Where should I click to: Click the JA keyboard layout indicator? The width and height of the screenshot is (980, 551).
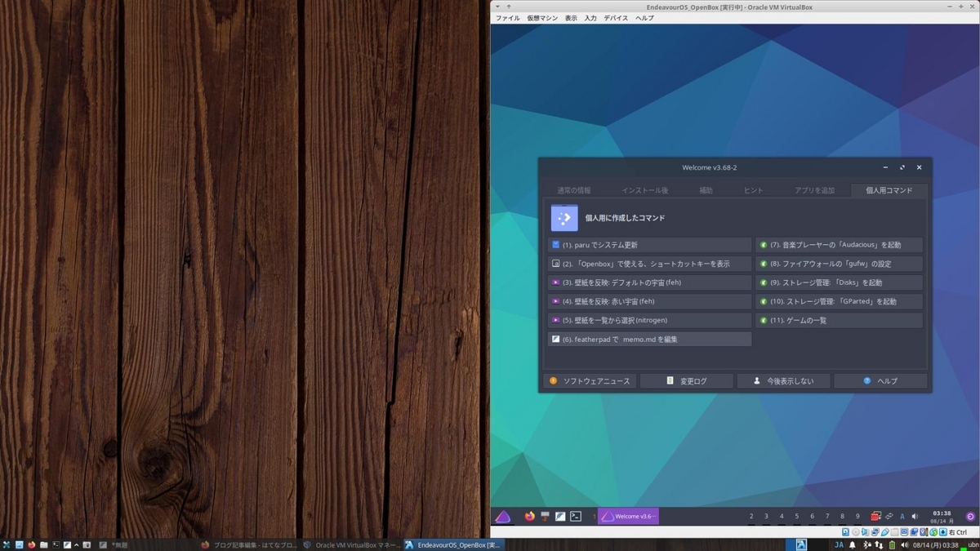(x=839, y=544)
